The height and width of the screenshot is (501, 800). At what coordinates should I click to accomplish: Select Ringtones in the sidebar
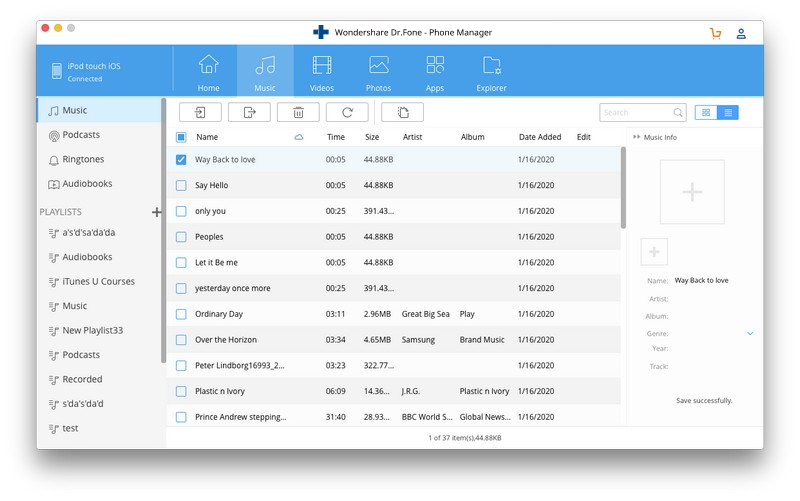click(99, 159)
